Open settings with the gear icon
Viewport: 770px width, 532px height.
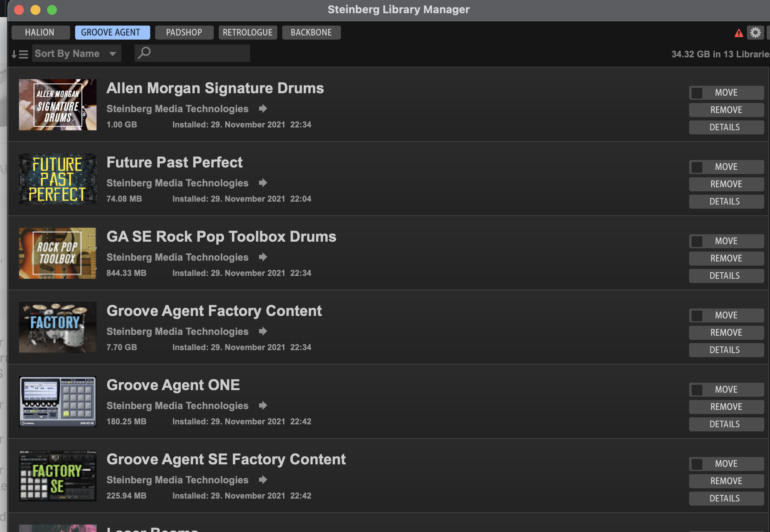pyautogui.click(x=755, y=33)
